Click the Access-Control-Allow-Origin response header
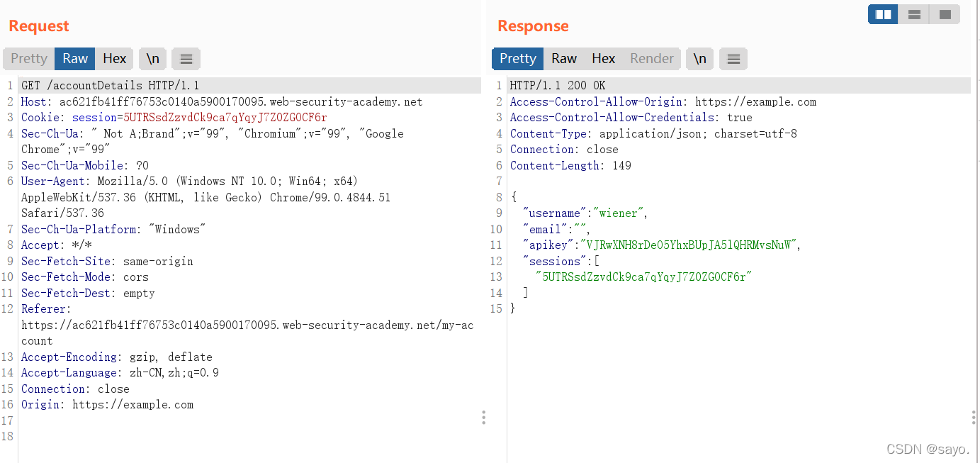Image resolution: width=980 pixels, height=463 pixels. pos(663,102)
